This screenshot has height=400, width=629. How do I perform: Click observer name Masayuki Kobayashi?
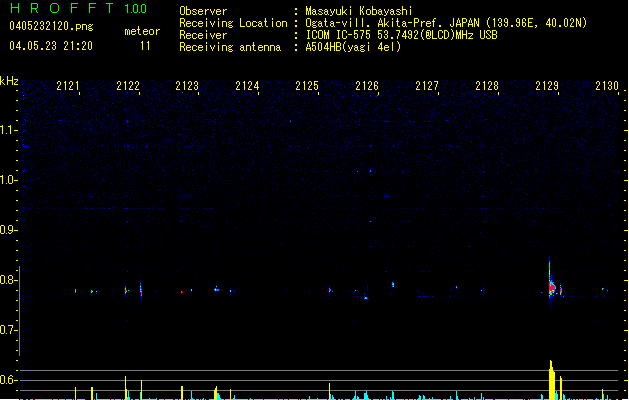[x=359, y=11]
